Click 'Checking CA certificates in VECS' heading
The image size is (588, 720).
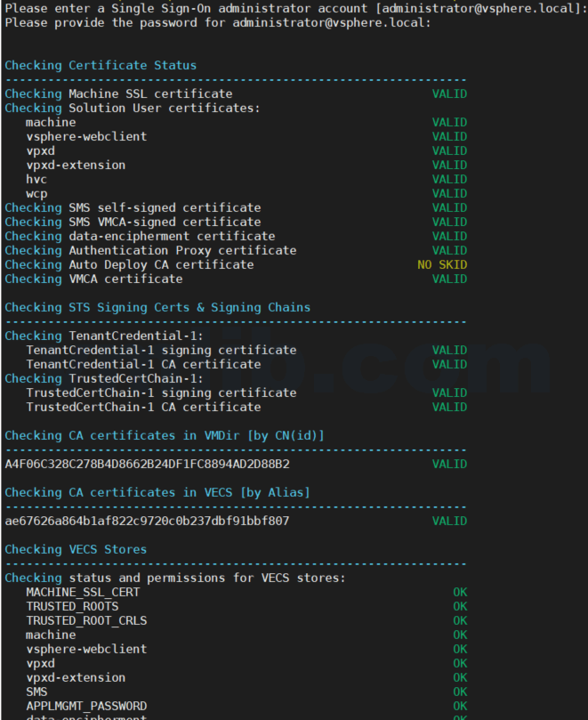coord(157,492)
